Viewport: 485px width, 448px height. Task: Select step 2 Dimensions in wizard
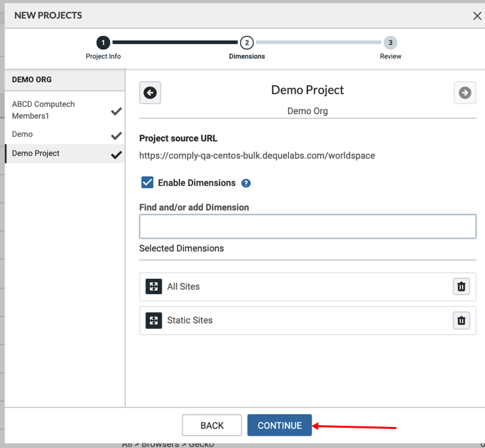pyautogui.click(x=247, y=43)
